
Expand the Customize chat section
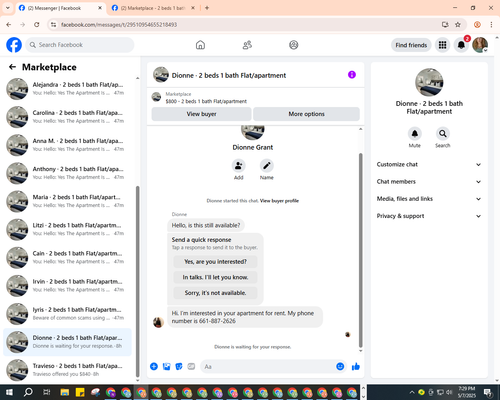[429, 164]
